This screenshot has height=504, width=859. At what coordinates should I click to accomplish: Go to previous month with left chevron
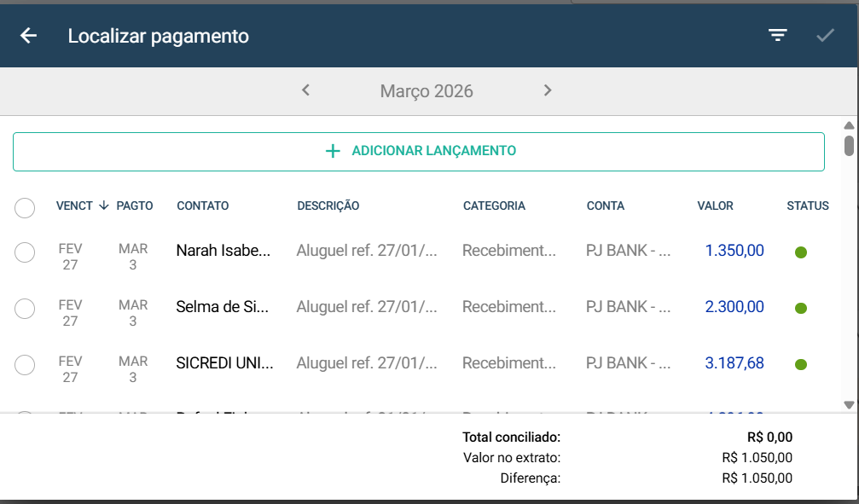pyautogui.click(x=305, y=90)
